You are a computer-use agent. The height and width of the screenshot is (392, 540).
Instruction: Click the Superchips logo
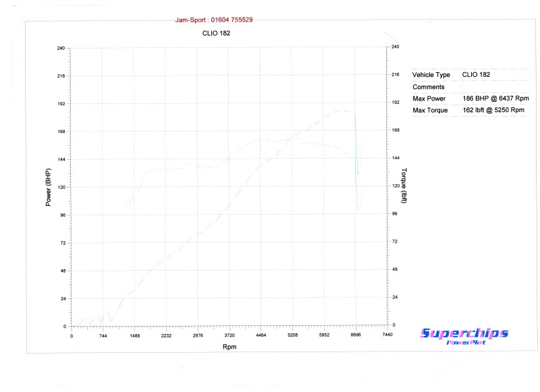click(464, 333)
